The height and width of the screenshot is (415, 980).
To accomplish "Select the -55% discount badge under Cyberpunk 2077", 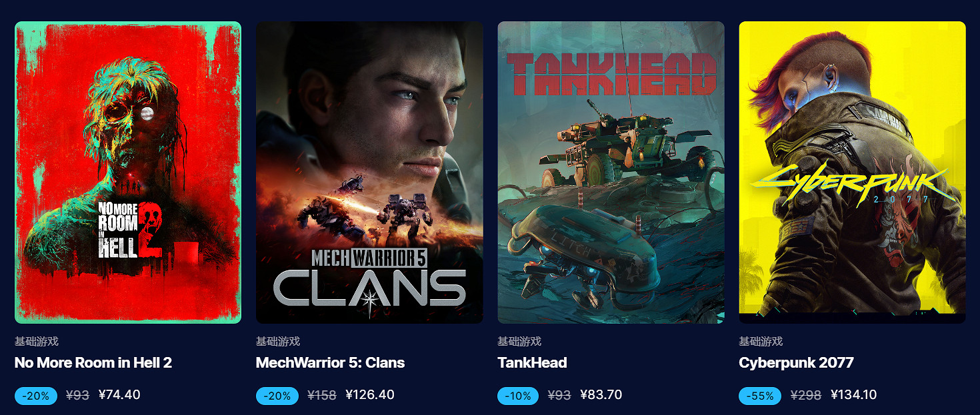I will 761,395.
